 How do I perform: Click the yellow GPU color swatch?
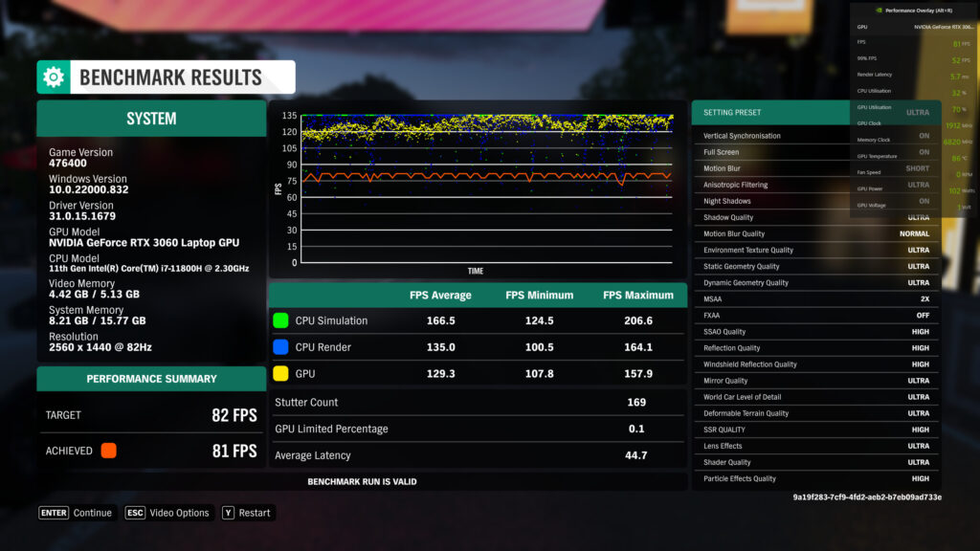[280, 374]
